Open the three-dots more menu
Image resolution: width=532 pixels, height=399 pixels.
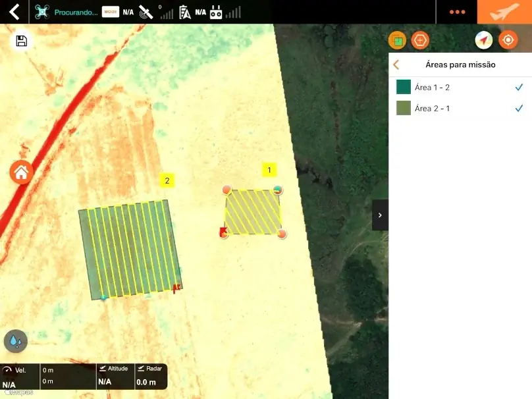click(x=457, y=12)
